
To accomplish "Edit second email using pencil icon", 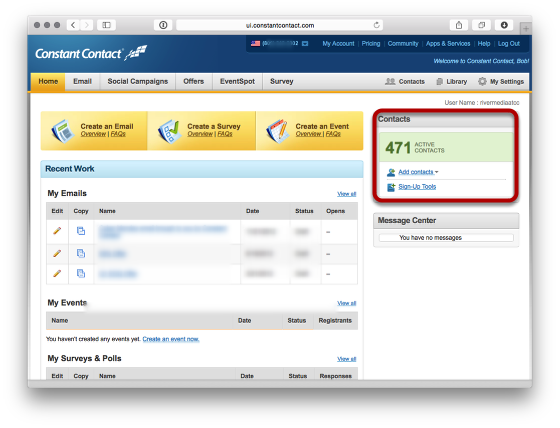I will (x=57, y=254).
